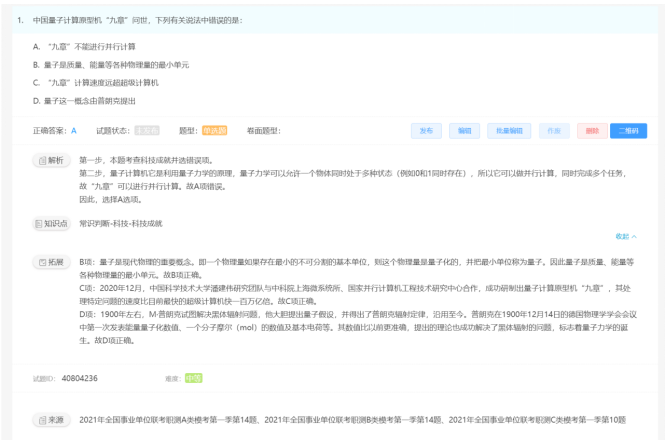Click the 发布 publish button
Image resolution: width=667 pixels, height=442 pixels.
427,131
